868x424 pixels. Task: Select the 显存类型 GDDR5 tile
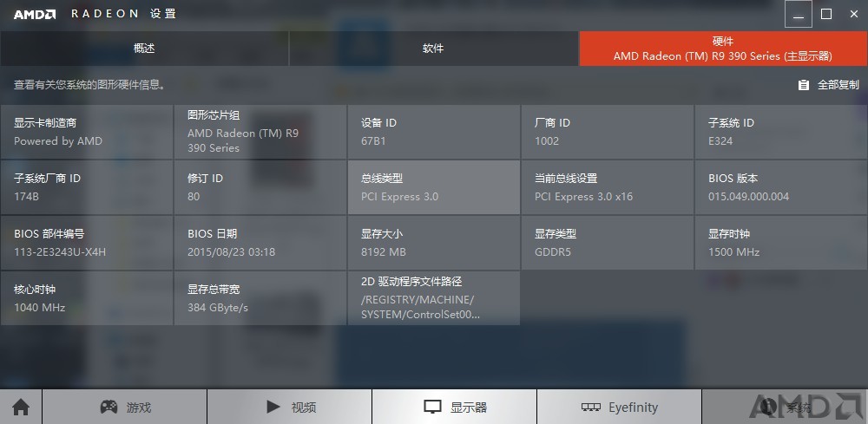(608, 243)
